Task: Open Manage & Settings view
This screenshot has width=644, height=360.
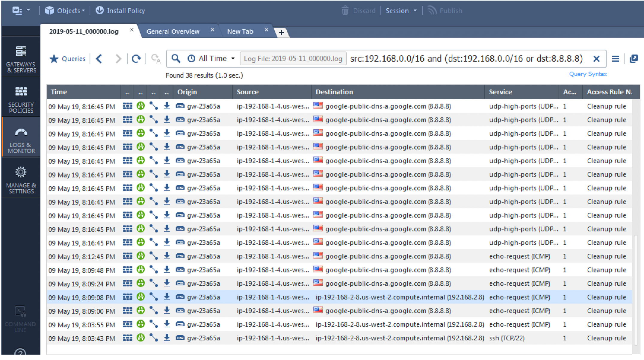Action: tap(21, 180)
